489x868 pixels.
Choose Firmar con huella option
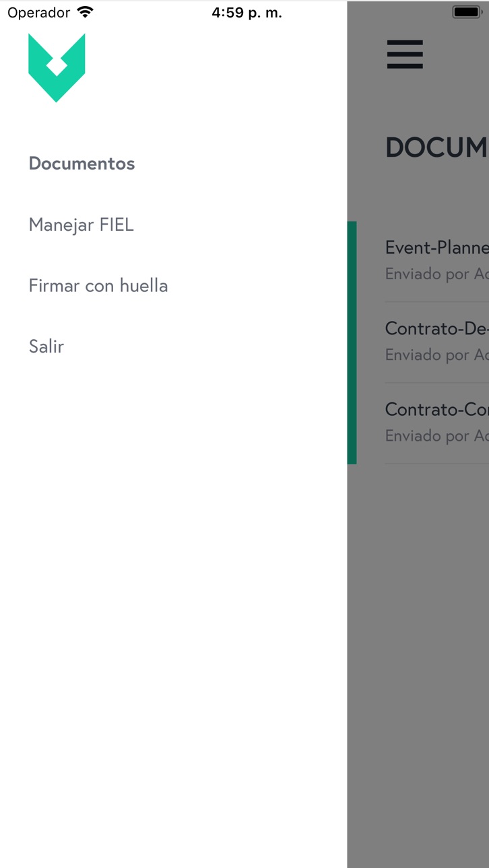tap(98, 285)
